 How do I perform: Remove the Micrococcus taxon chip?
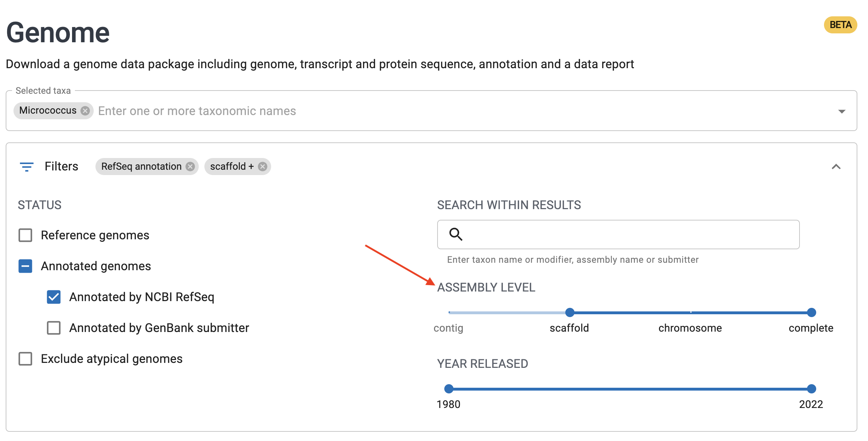pyautogui.click(x=85, y=111)
